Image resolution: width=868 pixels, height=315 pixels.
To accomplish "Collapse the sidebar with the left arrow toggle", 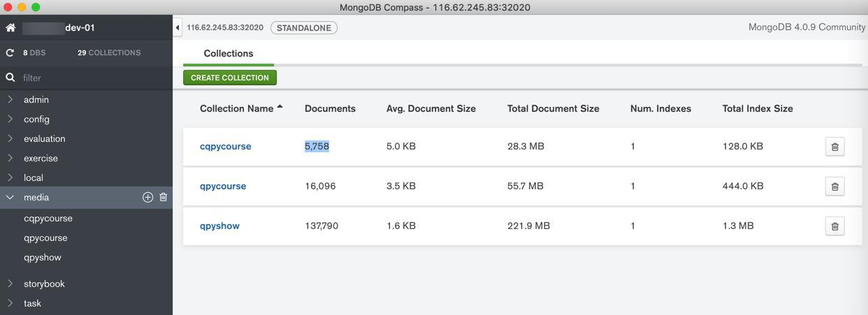I will click(178, 28).
